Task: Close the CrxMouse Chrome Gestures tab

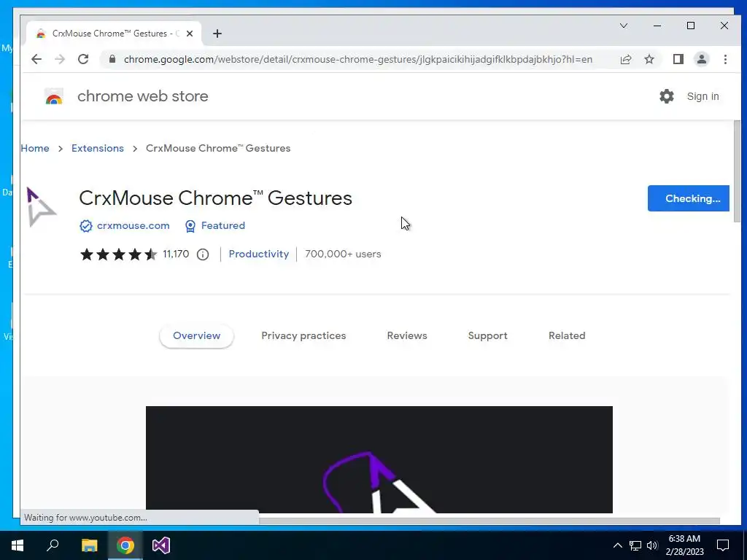Action: pos(190,34)
